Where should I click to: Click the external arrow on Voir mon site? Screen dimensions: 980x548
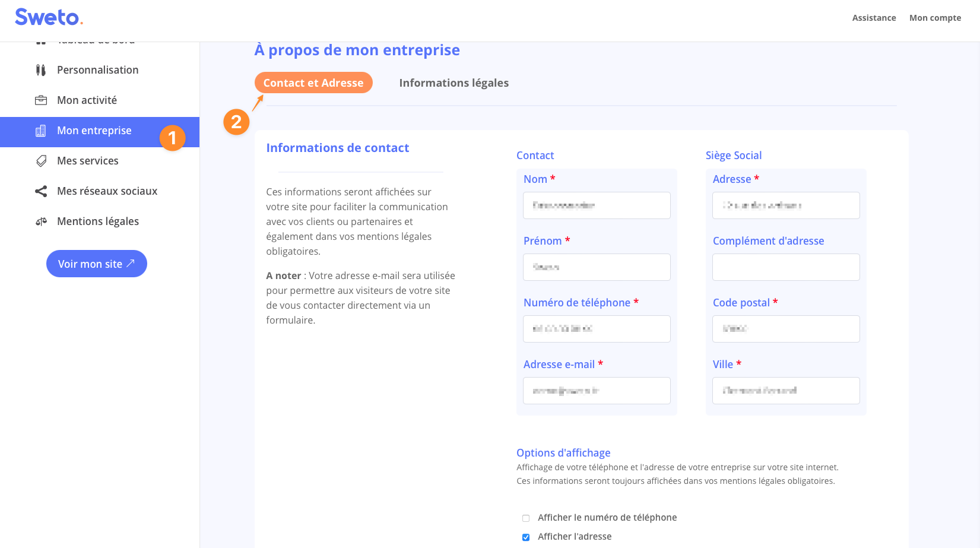pos(131,263)
